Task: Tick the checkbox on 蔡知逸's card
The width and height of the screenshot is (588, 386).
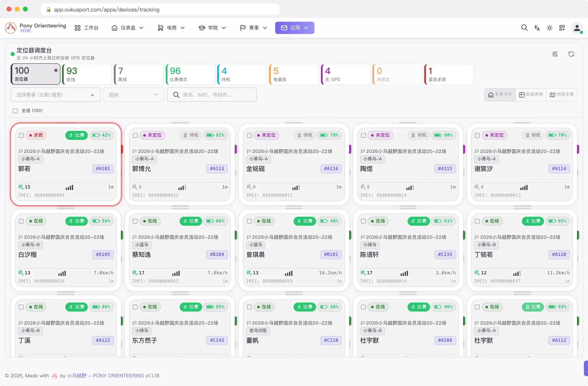Action: 135,221
